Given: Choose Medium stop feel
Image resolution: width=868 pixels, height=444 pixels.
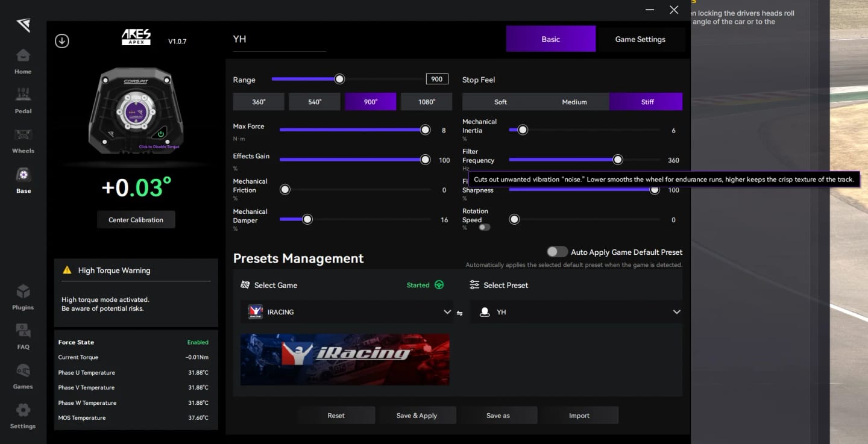Looking at the screenshot, I should (x=574, y=102).
